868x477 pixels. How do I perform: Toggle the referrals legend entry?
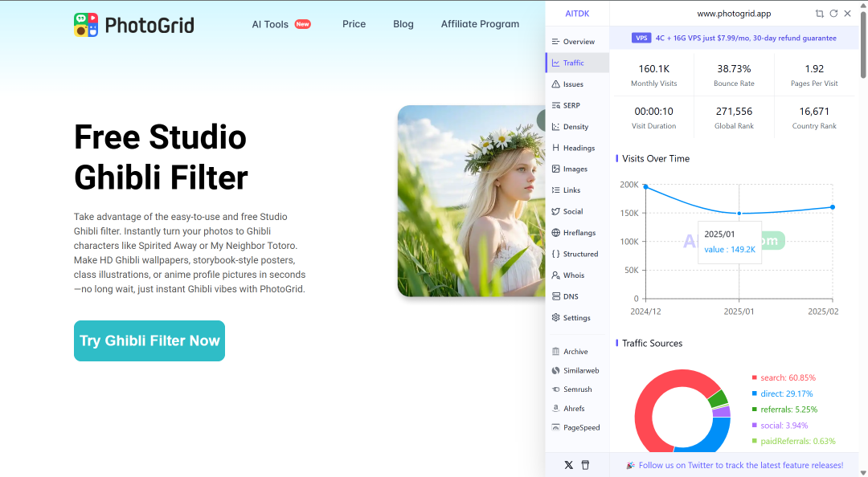pyautogui.click(x=784, y=410)
